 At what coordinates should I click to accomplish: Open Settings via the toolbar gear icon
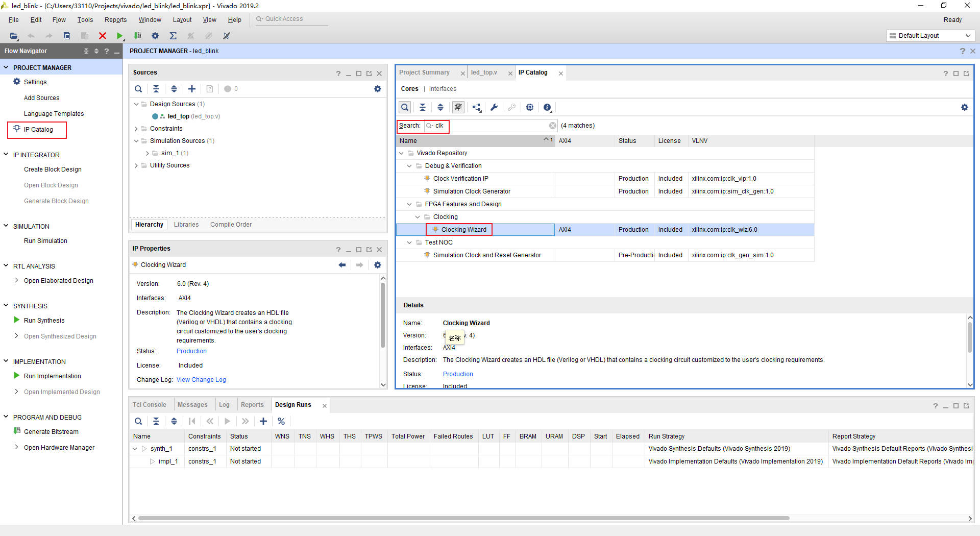pos(155,36)
